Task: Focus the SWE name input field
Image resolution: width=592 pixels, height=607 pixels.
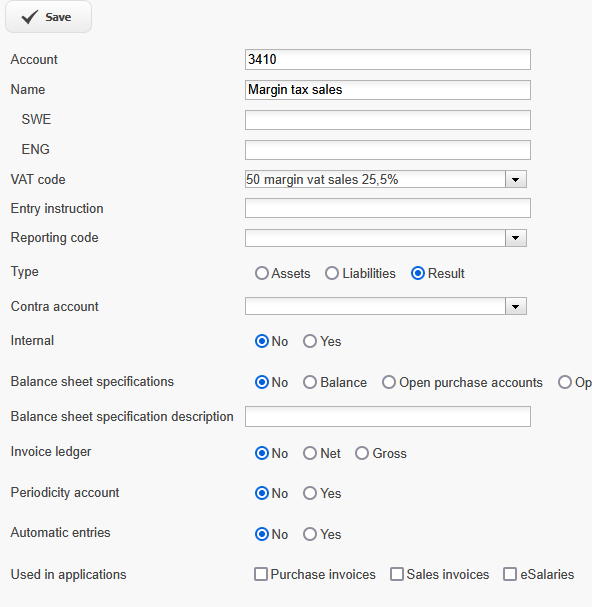Action: [388, 120]
